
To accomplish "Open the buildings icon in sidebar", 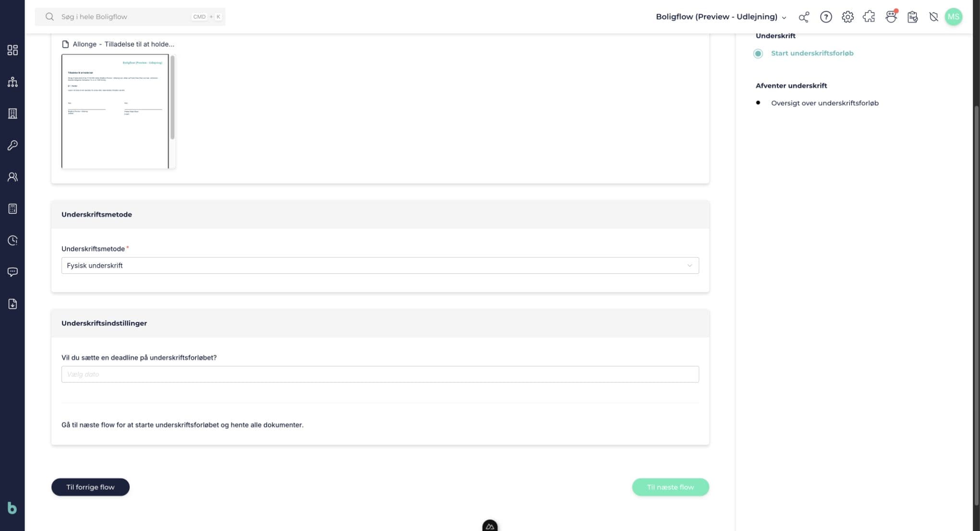I will click(x=12, y=113).
